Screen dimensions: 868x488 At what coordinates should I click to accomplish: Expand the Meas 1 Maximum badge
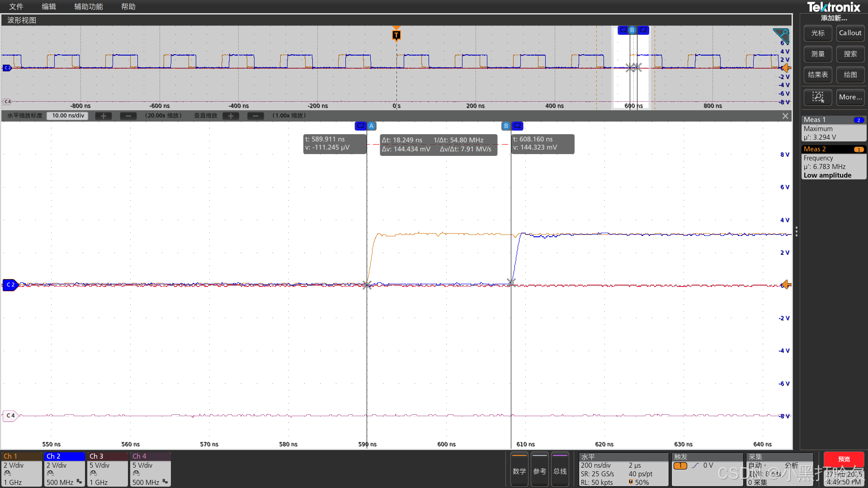833,128
